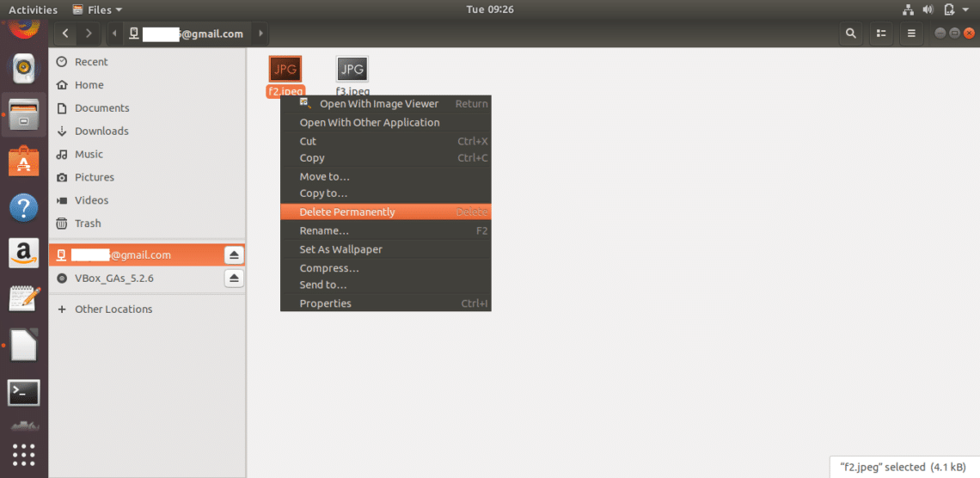Viewport: 980px width, 478px height.
Task: Choose Move to… option
Action: pyautogui.click(x=386, y=177)
